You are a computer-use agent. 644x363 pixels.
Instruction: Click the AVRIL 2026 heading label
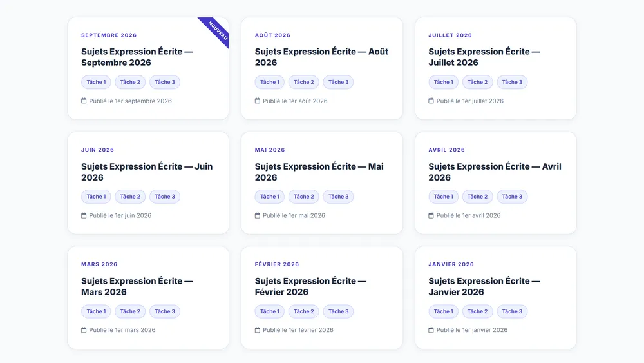(x=446, y=150)
